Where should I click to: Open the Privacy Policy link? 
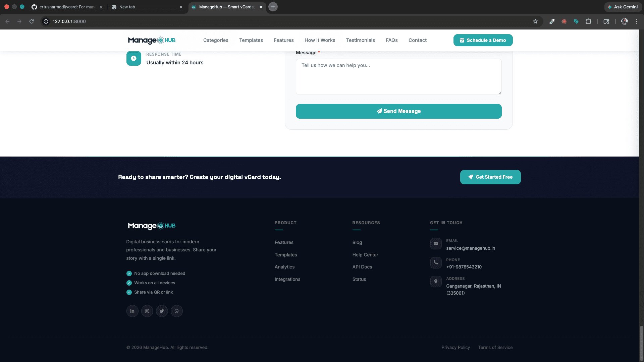click(x=456, y=347)
